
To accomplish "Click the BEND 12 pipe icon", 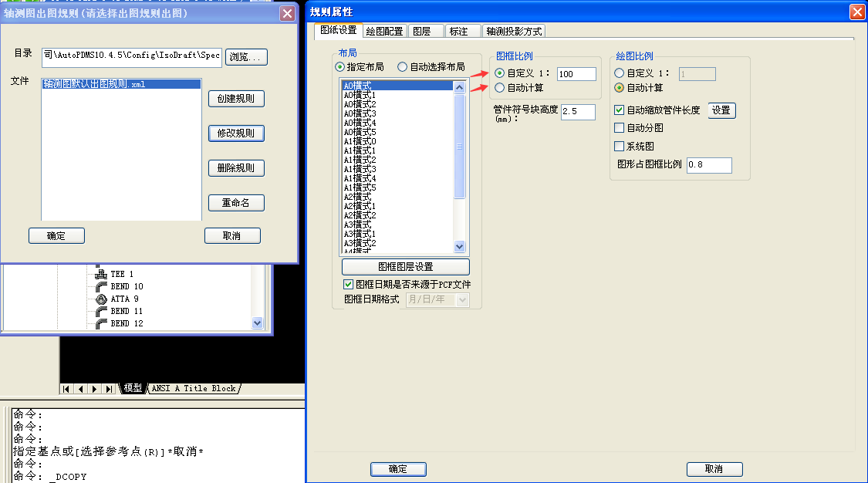I will pos(100,323).
